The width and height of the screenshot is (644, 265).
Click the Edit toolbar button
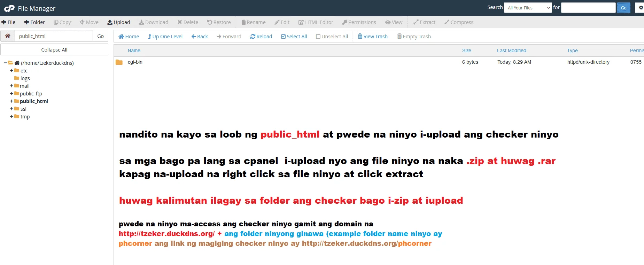pyautogui.click(x=282, y=22)
